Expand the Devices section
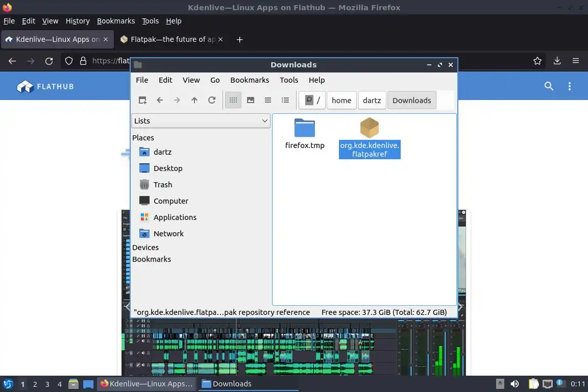Screen dimensions: 588x392 [x=145, y=248]
